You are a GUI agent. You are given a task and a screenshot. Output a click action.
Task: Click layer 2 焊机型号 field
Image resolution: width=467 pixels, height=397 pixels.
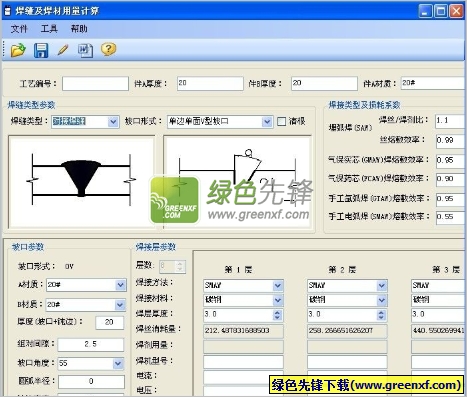tap(347, 362)
